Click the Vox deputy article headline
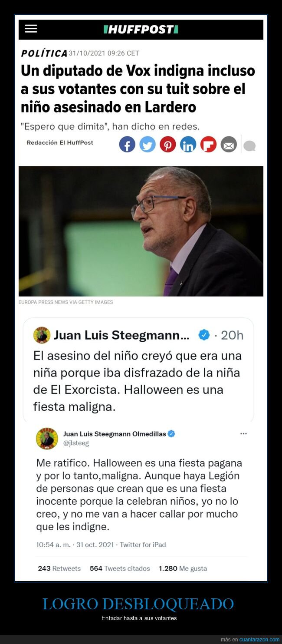282x644 pixels. [x=138, y=89]
